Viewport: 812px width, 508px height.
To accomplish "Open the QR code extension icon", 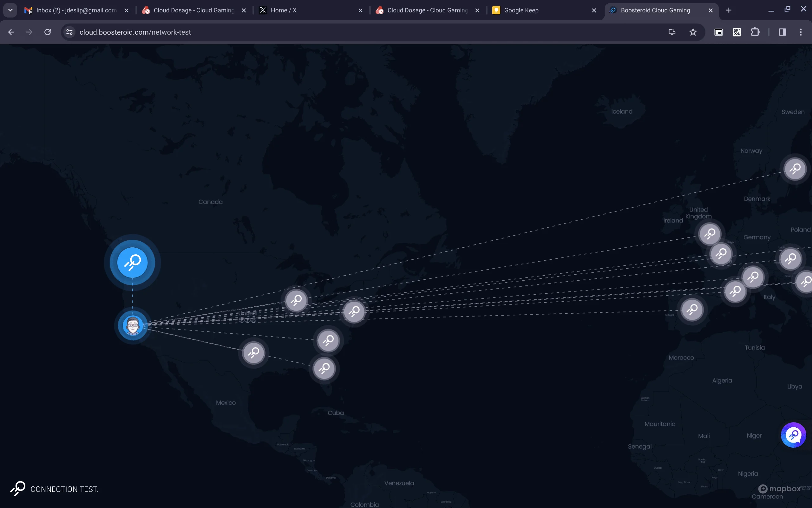I will 737,32.
